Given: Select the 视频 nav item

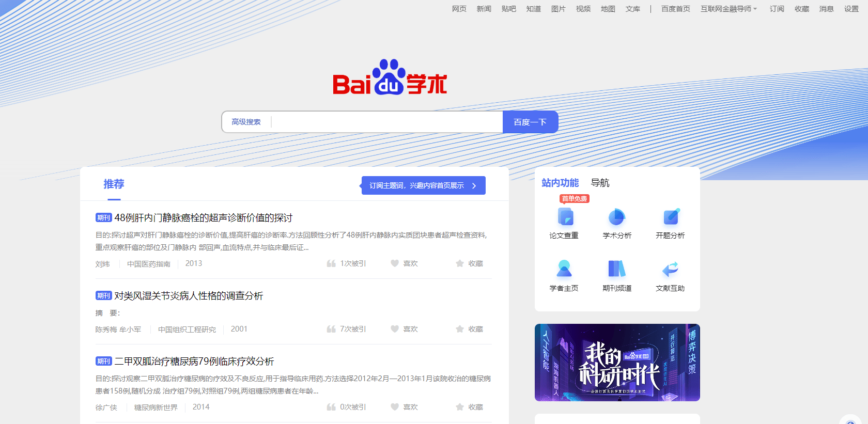Looking at the screenshot, I should [583, 9].
